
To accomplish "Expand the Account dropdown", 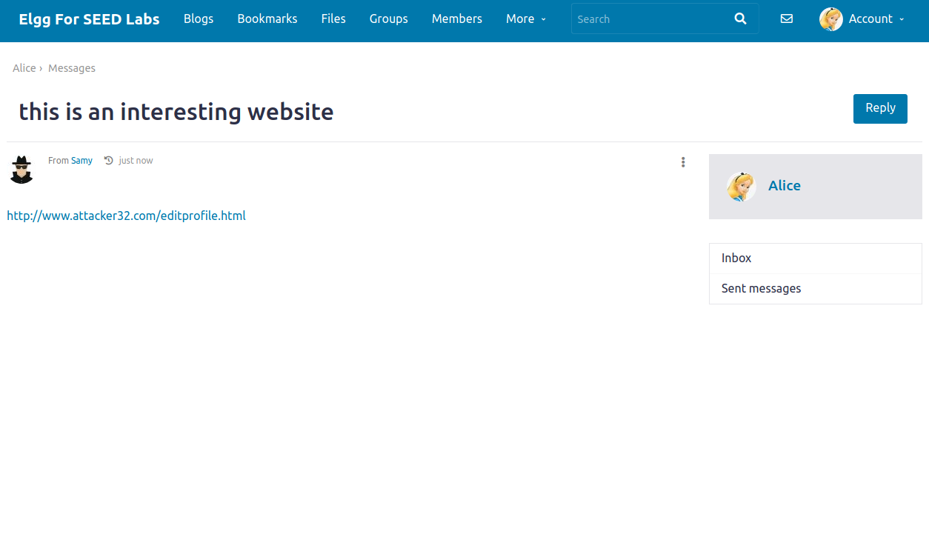I will point(876,19).
